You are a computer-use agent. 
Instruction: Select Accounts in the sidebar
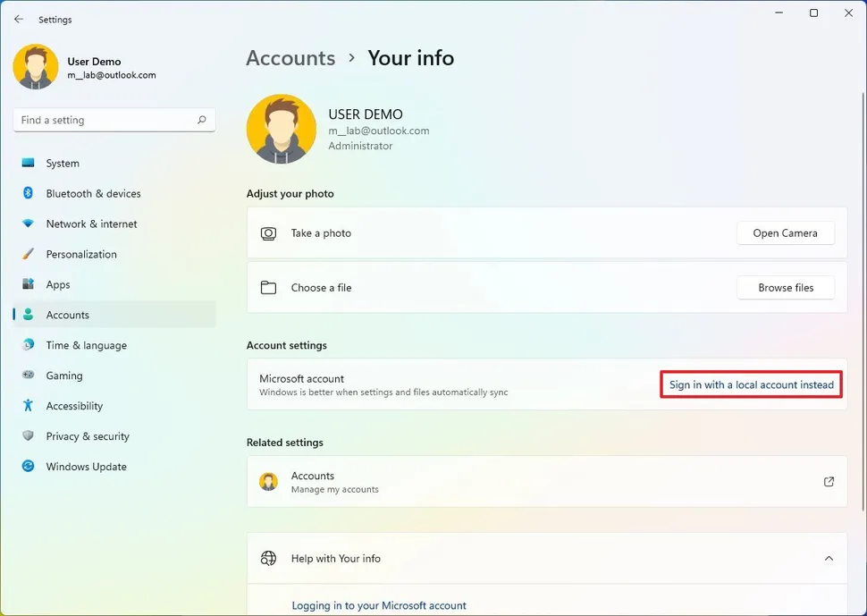pos(68,316)
